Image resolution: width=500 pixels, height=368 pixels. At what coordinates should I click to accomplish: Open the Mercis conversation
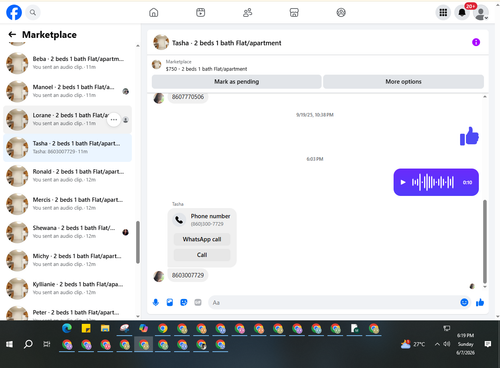click(x=67, y=204)
